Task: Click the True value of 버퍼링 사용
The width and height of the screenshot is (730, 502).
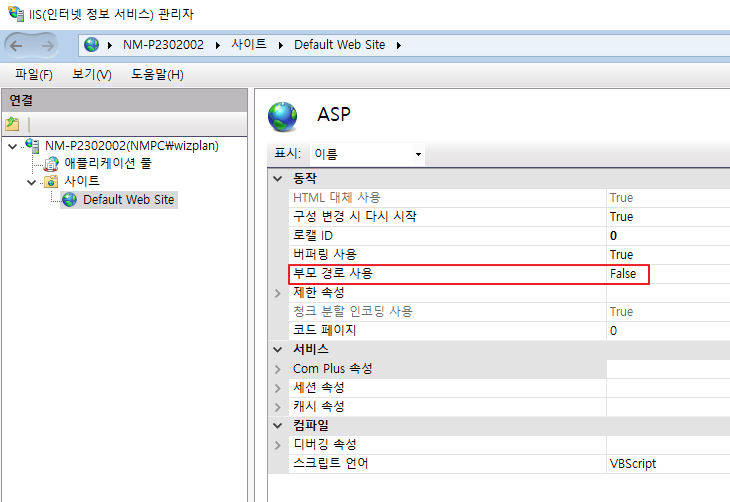Action: [622, 255]
